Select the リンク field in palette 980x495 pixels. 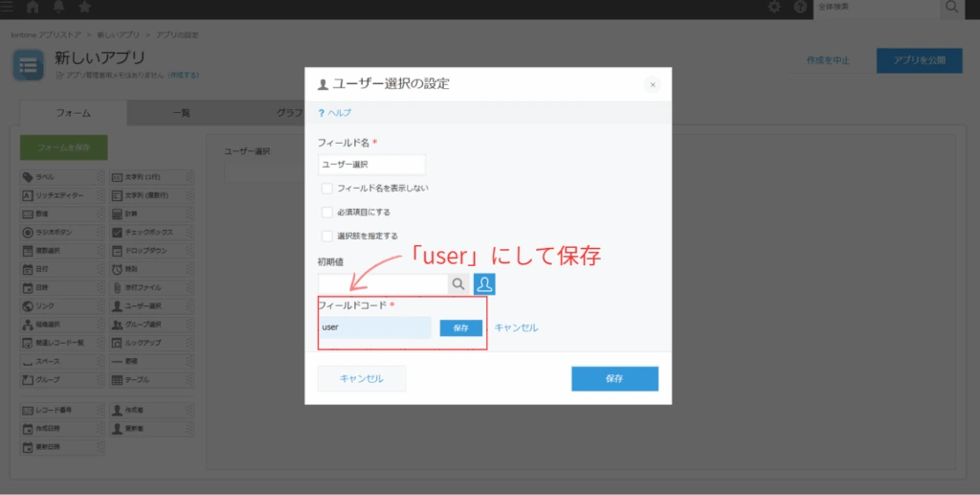point(62,306)
